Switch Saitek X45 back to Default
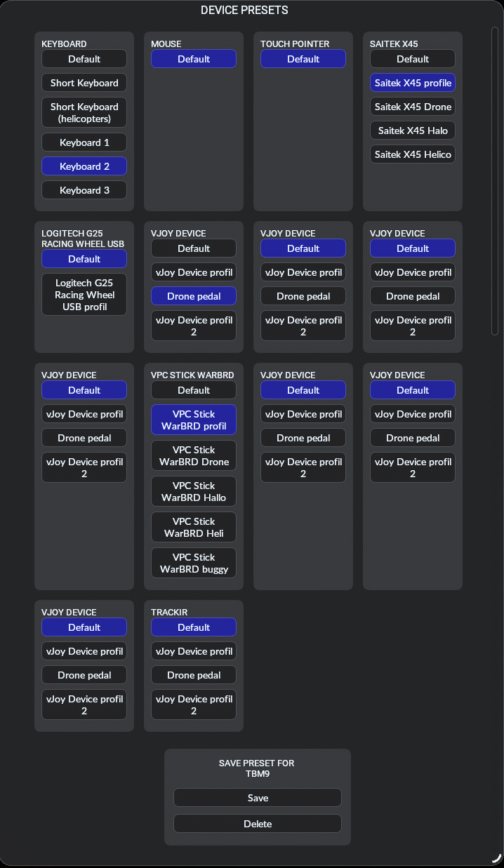The width and height of the screenshot is (504, 868). [412, 58]
